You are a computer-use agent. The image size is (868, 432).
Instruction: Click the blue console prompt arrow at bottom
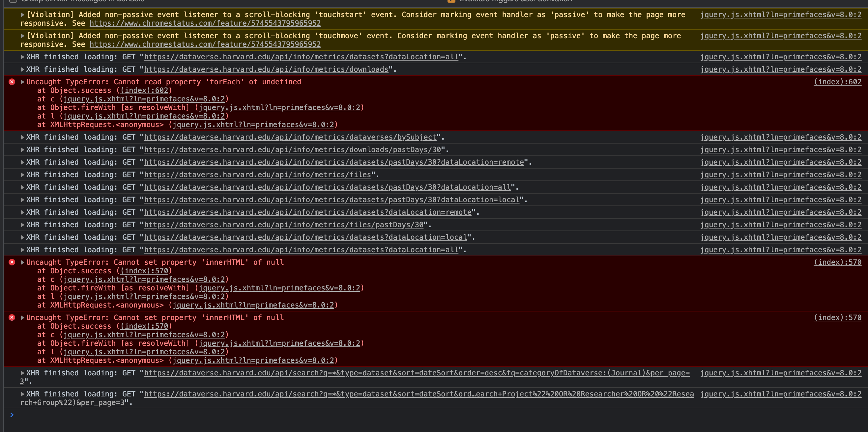13,415
